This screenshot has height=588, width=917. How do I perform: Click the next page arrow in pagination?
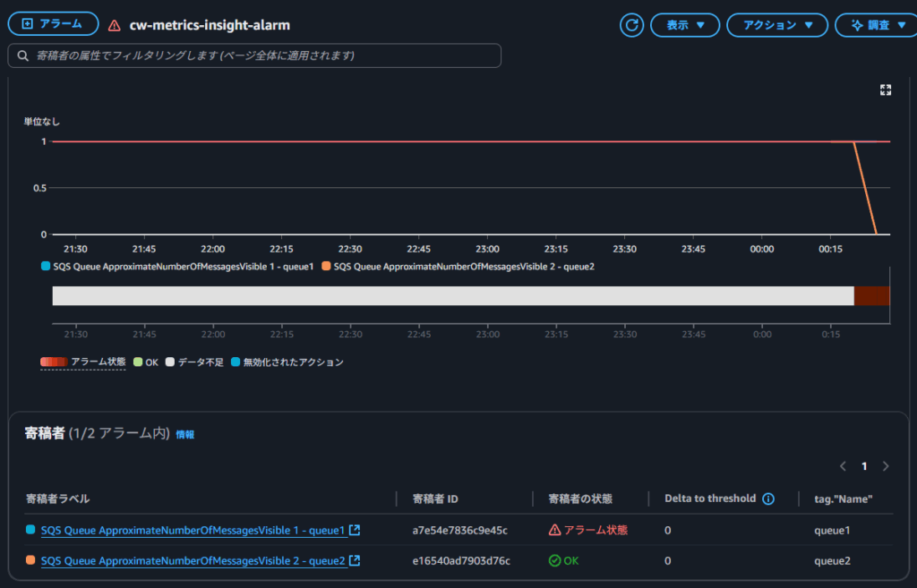coord(886,466)
